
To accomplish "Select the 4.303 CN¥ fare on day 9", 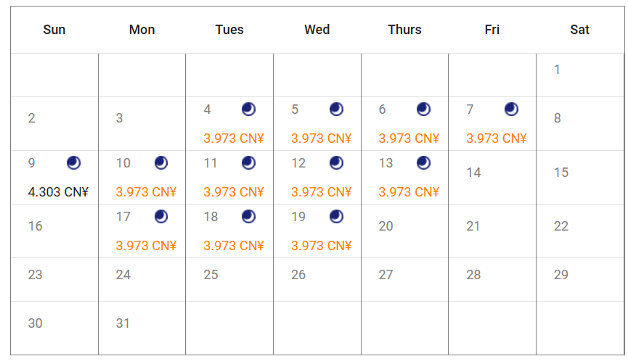I will pos(58,192).
